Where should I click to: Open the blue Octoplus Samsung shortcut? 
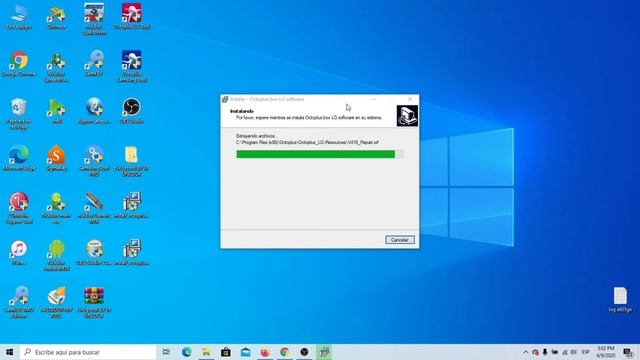pos(131,66)
